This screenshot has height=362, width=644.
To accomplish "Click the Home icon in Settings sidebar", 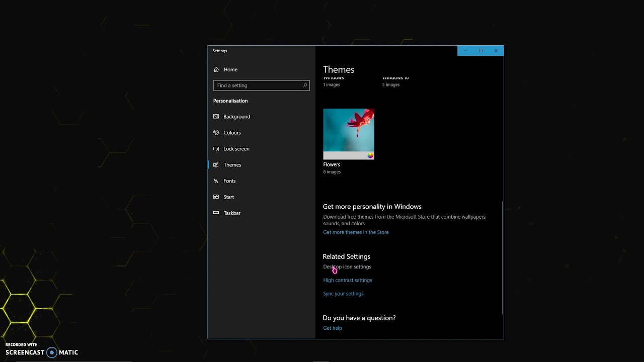I will (216, 69).
